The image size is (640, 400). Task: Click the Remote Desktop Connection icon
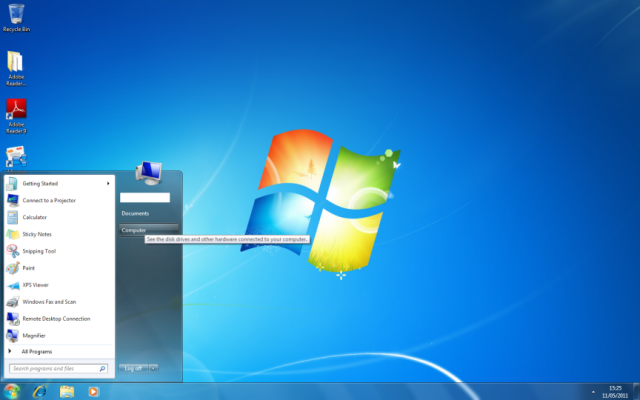tap(12, 319)
